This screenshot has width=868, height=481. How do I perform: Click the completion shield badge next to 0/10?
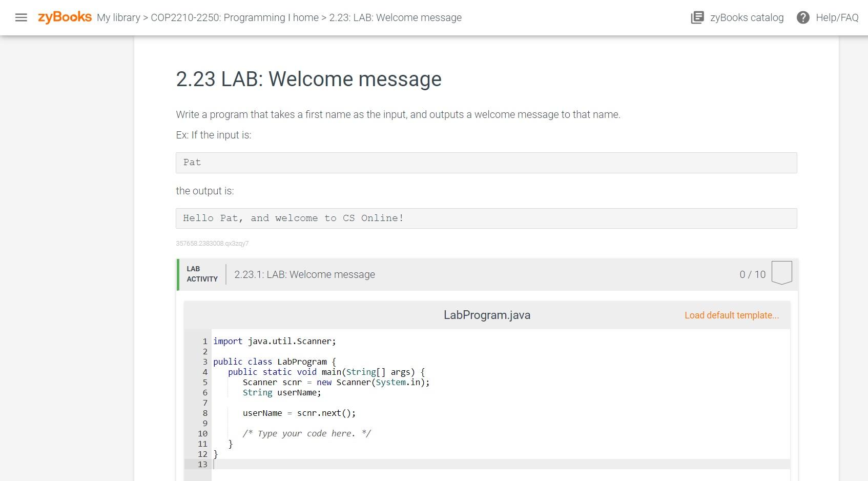(781, 273)
